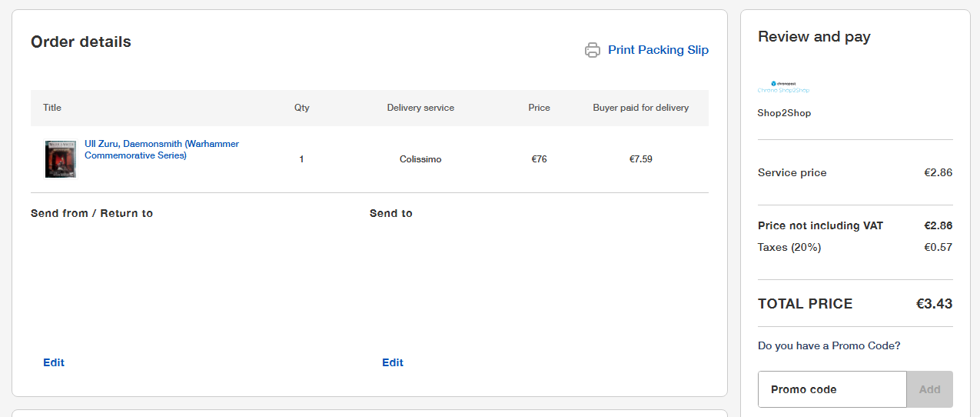Screen dimensions: 980x417
Task: Edit the Send from / Return to address
Action: (x=54, y=362)
